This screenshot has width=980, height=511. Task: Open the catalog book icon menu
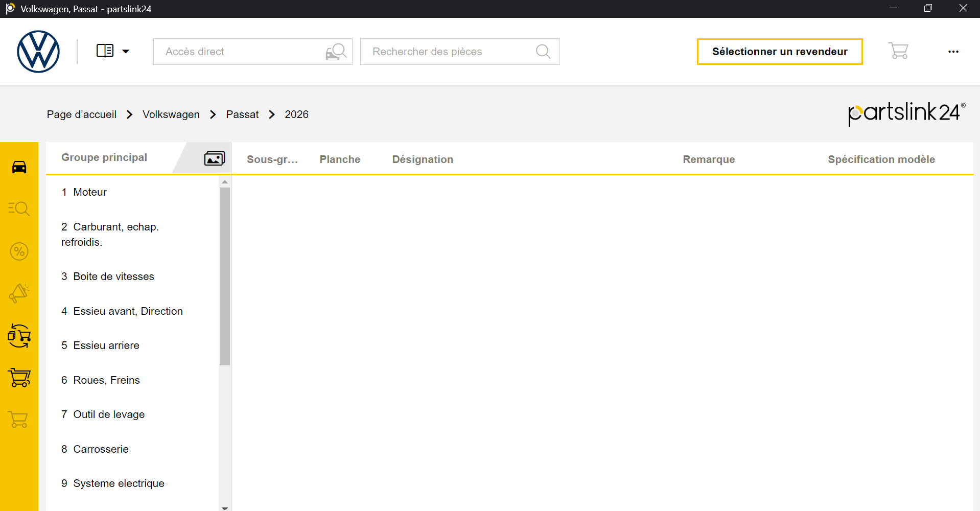coord(105,51)
